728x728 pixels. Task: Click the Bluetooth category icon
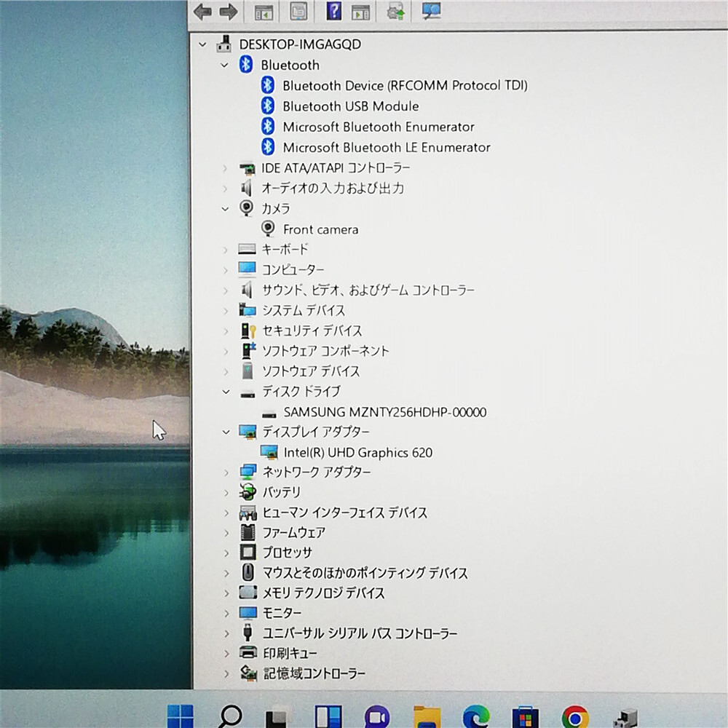click(x=245, y=65)
